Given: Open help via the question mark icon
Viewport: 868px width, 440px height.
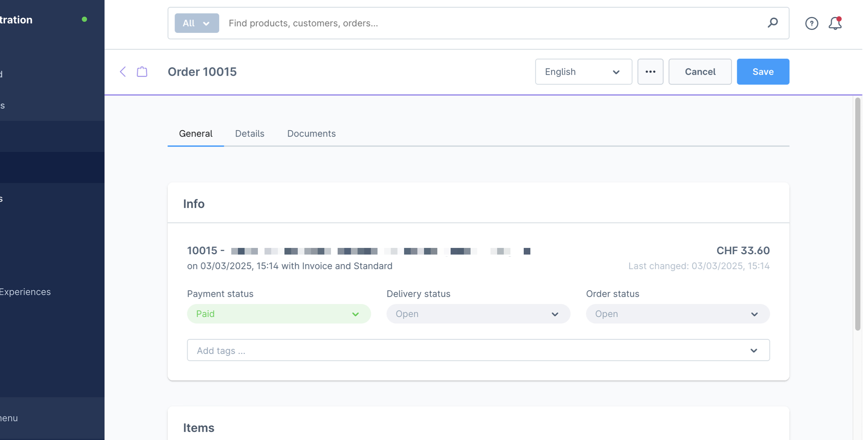Looking at the screenshot, I should click(812, 23).
